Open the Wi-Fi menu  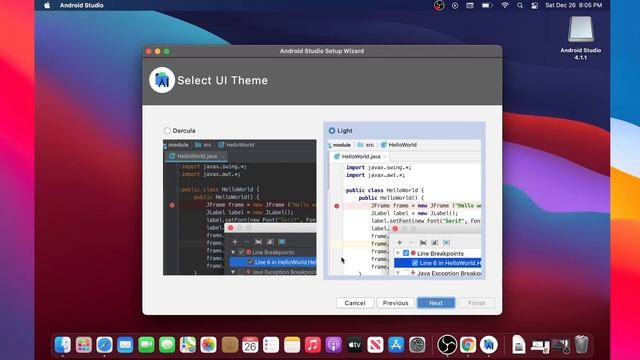coord(505,5)
